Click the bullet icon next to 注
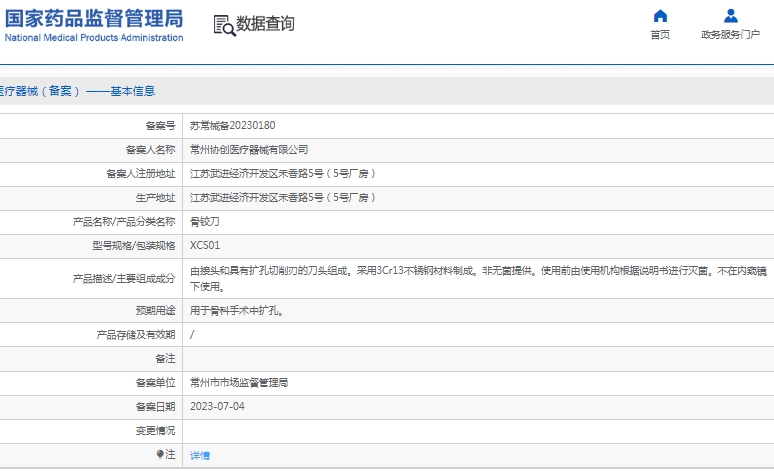774x474 pixels. 160,454
